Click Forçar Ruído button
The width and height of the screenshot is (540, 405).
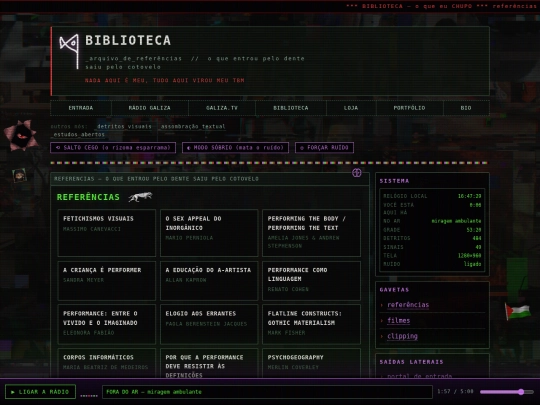(x=324, y=147)
